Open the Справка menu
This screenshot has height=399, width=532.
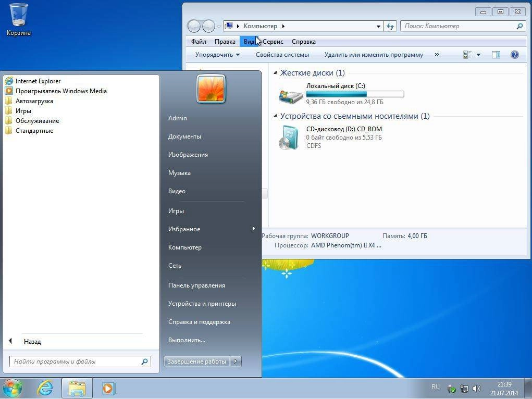(304, 41)
